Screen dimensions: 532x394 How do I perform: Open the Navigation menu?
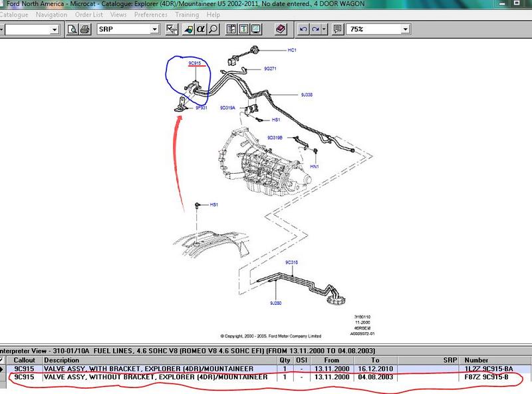tap(52, 15)
